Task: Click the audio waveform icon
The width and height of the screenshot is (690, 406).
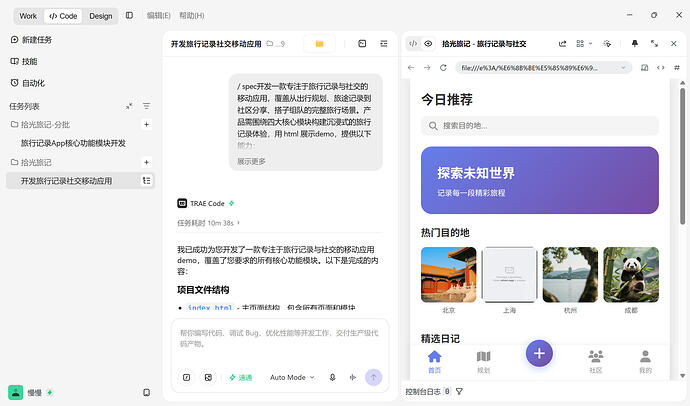Action: tap(353, 377)
